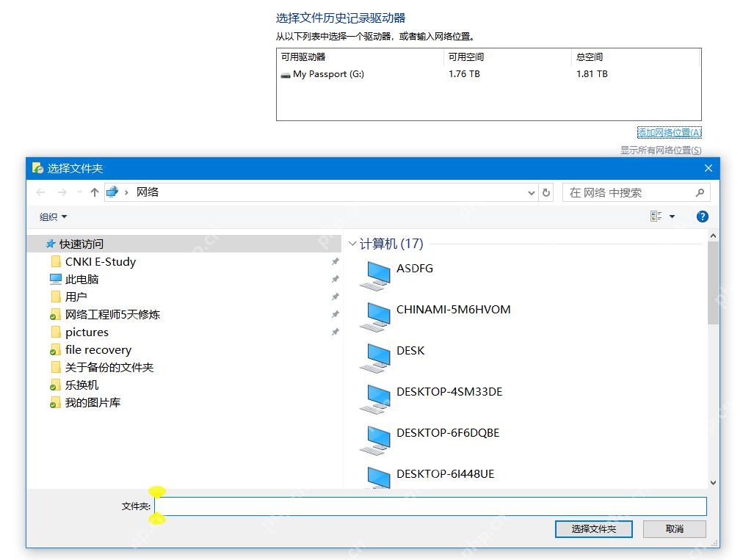This screenshot has width=743, height=560.
Task: Click the quick access star icon
Action: point(51,244)
